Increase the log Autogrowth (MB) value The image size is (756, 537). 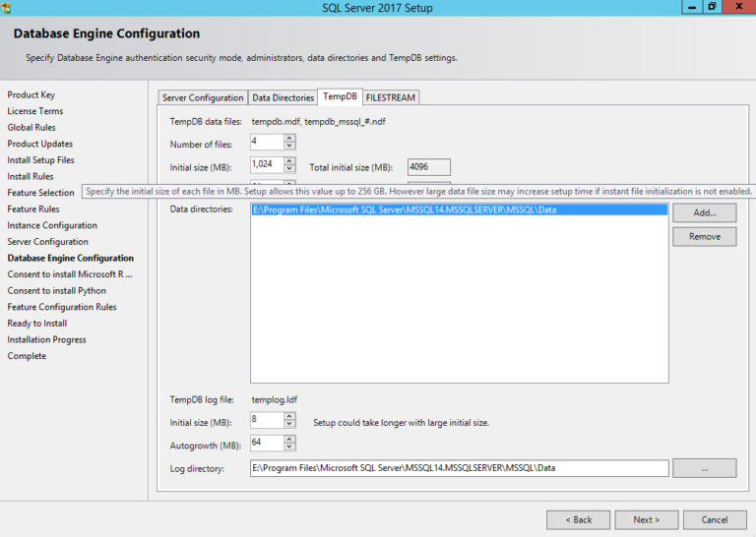[x=289, y=440]
